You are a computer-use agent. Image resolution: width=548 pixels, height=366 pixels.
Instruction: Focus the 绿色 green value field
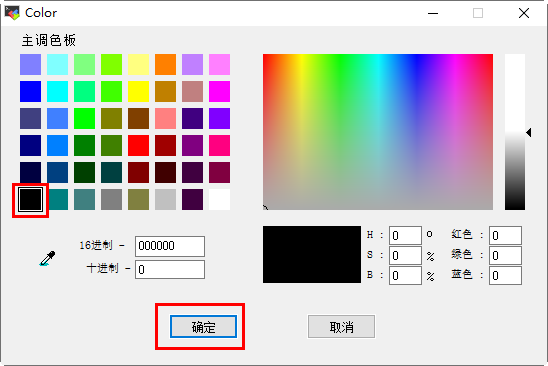pos(505,256)
